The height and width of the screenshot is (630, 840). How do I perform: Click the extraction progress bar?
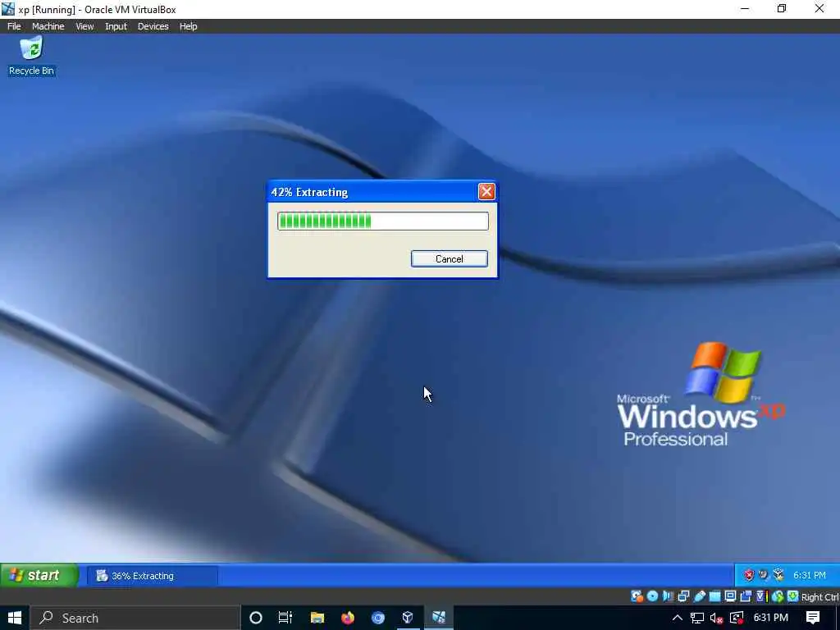[x=382, y=221]
